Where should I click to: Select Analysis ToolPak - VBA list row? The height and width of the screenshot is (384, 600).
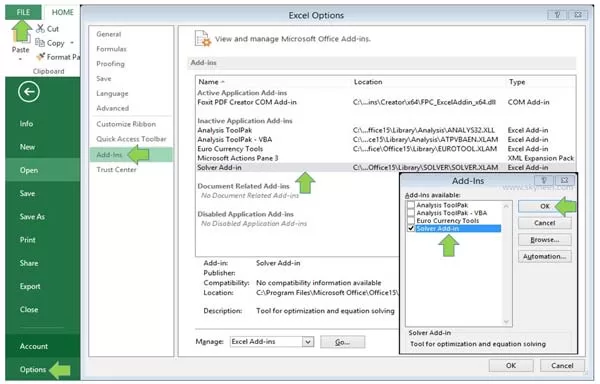(x=385, y=140)
